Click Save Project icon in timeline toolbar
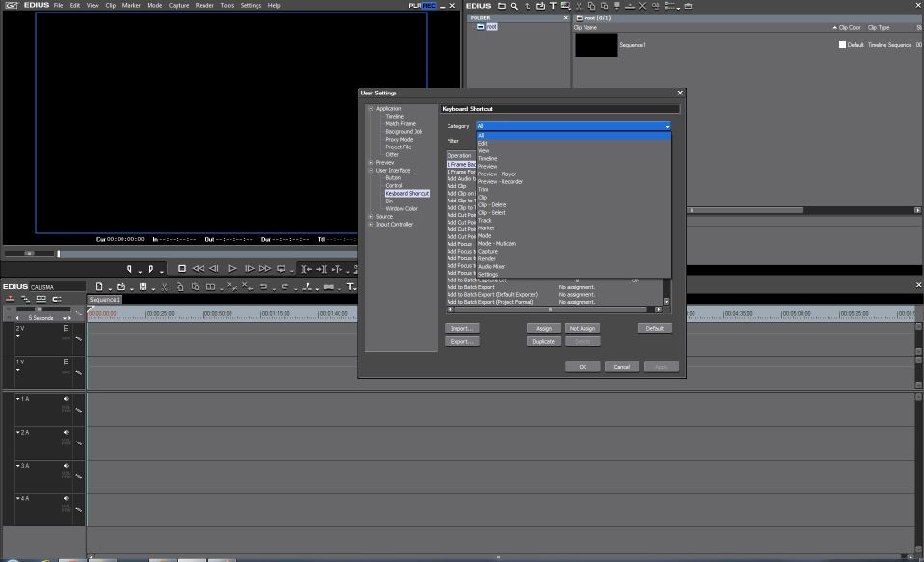 click(143, 287)
